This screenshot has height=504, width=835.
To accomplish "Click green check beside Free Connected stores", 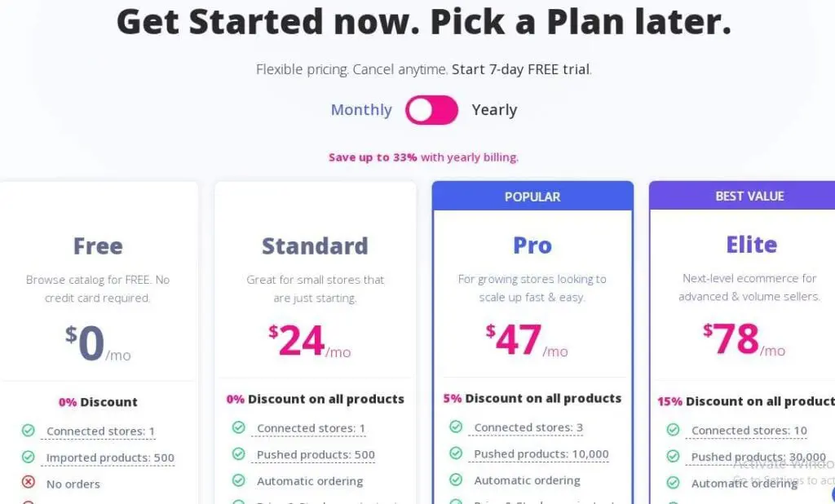I will point(29,431).
